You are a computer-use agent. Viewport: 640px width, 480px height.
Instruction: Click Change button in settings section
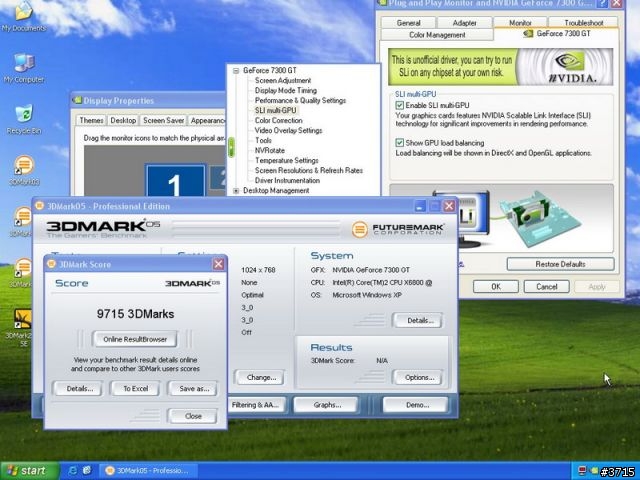point(261,378)
